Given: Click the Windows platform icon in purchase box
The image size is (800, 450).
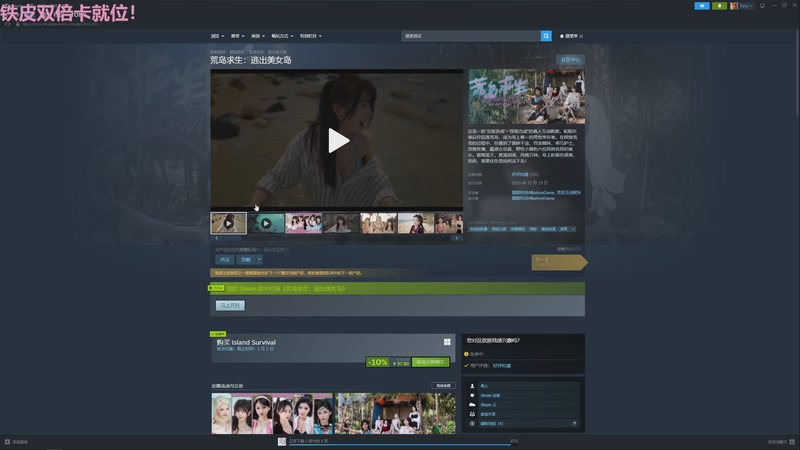Looking at the screenshot, I should (x=447, y=342).
